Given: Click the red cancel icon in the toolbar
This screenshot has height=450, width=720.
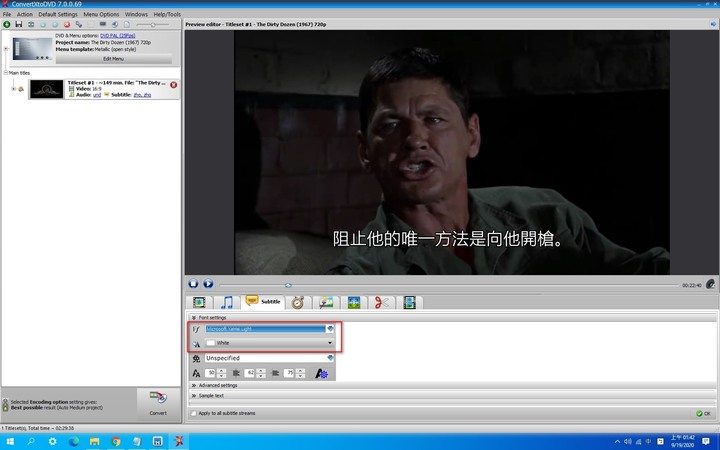Looking at the screenshot, I should click(x=67, y=24).
